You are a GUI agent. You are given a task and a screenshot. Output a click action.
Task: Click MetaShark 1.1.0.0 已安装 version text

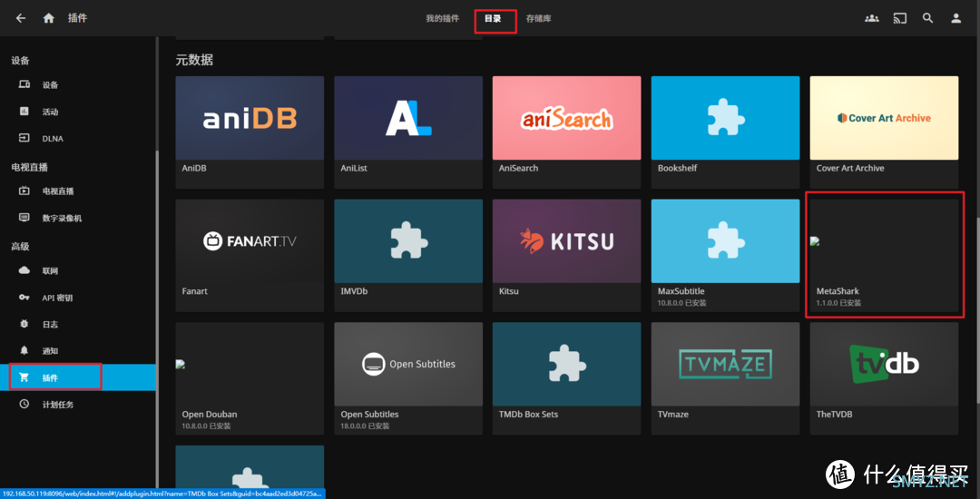point(838,303)
